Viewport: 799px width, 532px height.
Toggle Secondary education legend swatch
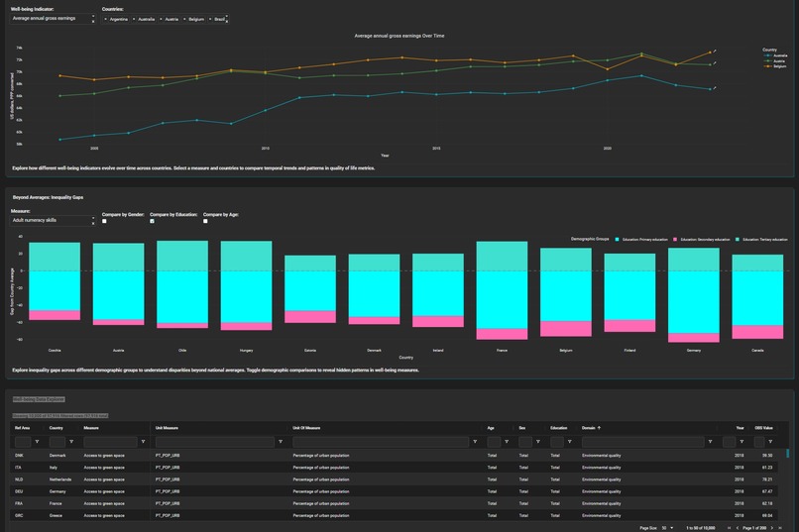pyautogui.click(x=675, y=240)
